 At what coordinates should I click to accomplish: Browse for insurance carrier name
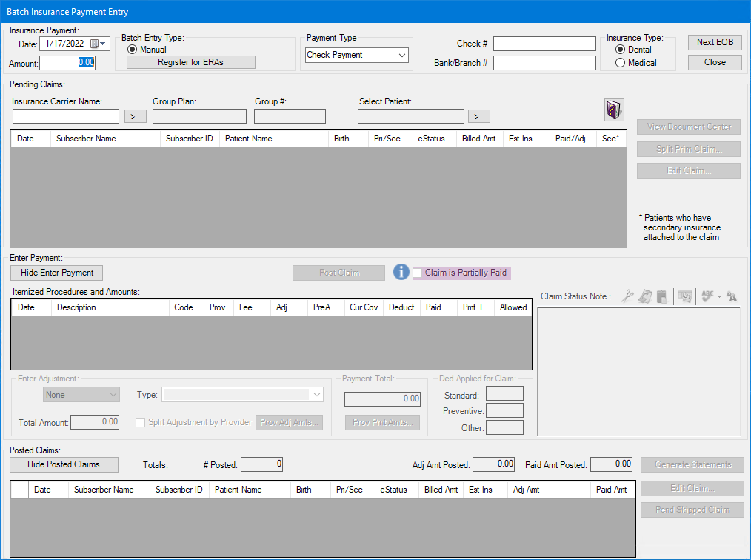click(135, 116)
